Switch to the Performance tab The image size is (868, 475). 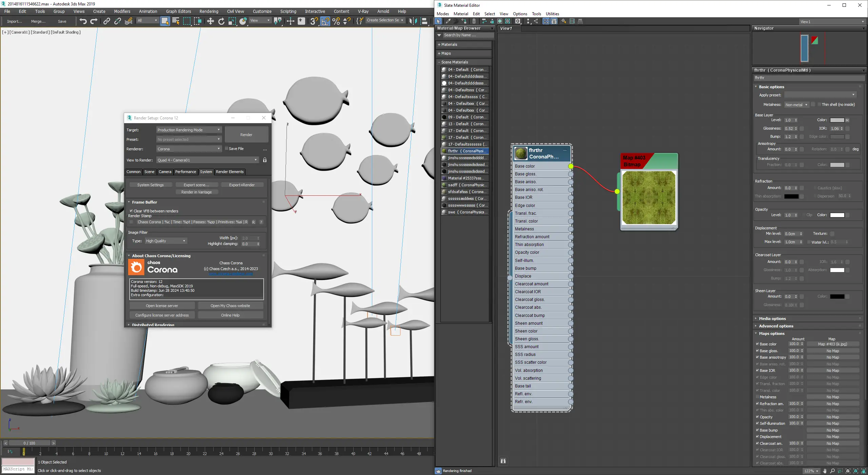point(185,172)
